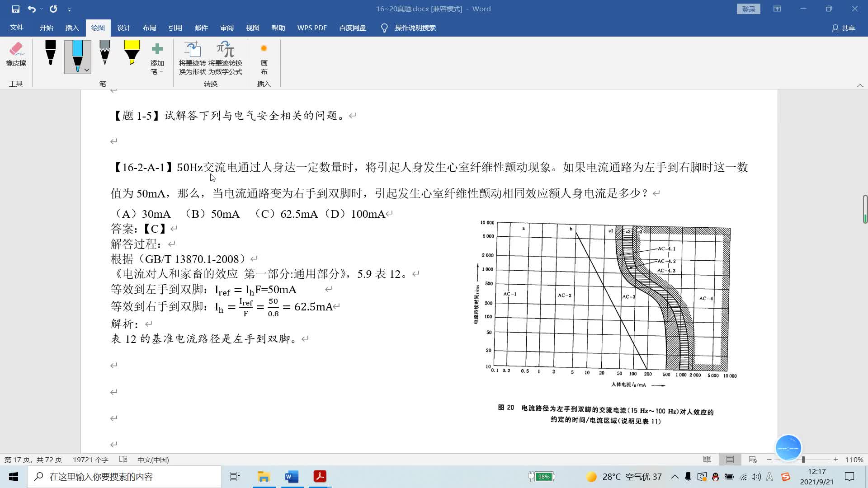868x488 pixels.
Task: Select the Eraser tool
Action: pyautogui.click(x=16, y=54)
